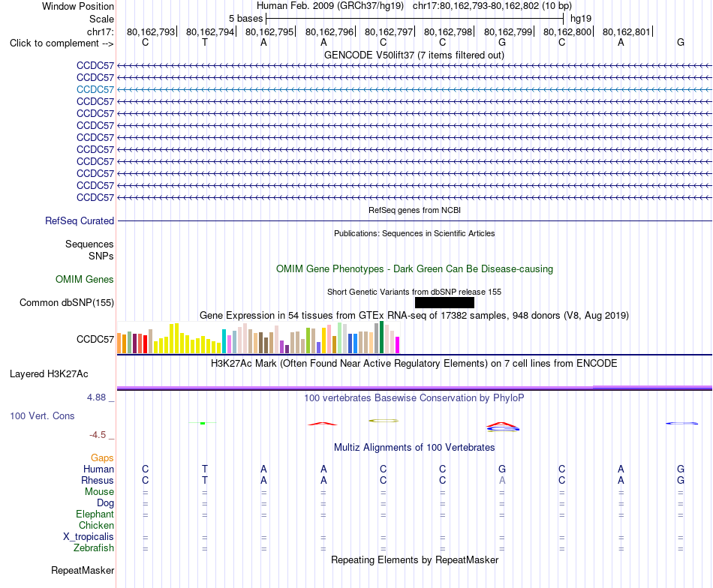Click the Elephant alignment row label
Viewport: 713px width, 588px height.
click(95, 514)
